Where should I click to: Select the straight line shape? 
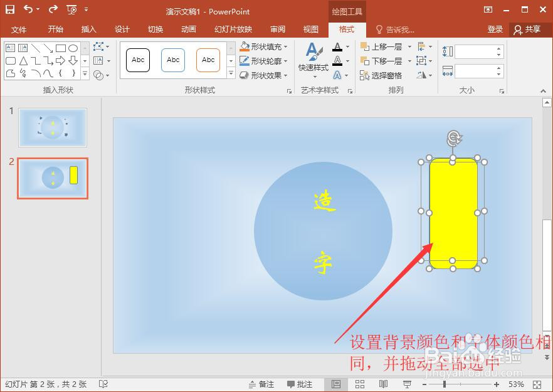click(x=36, y=48)
